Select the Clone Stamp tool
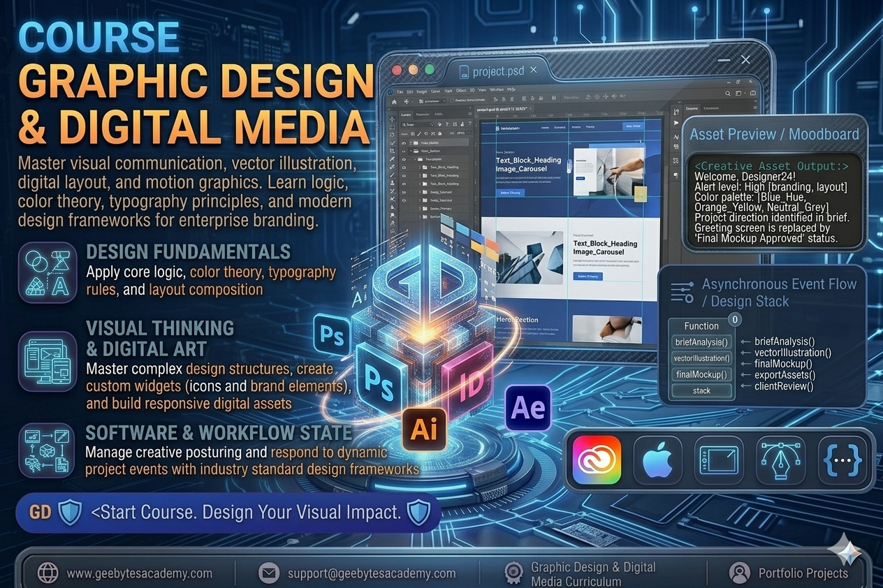The width and height of the screenshot is (883, 588). 393,183
